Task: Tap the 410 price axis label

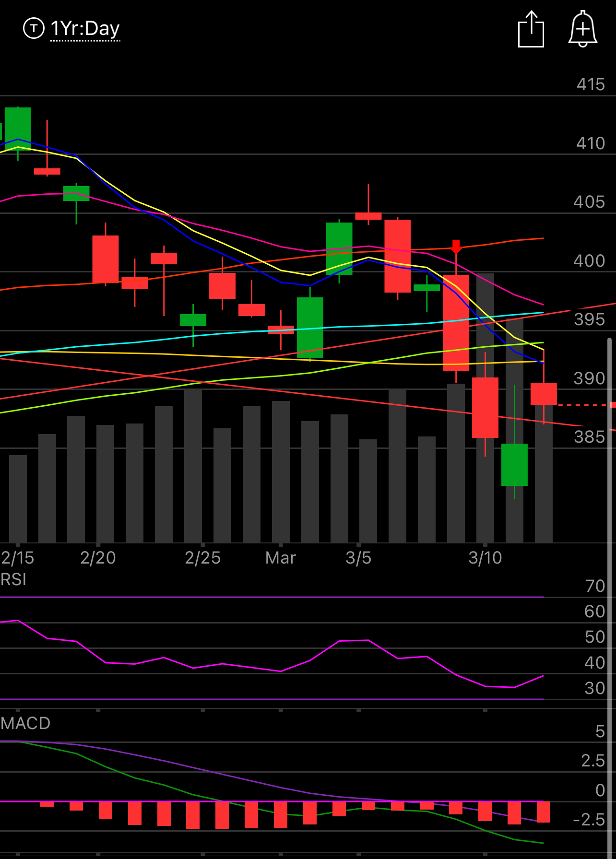Action: (591, 143)
